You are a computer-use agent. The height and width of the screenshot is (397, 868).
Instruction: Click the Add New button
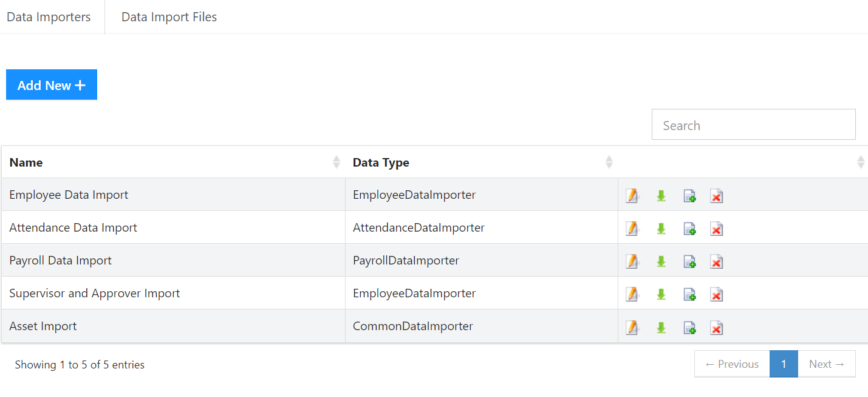tap(51, 85)
